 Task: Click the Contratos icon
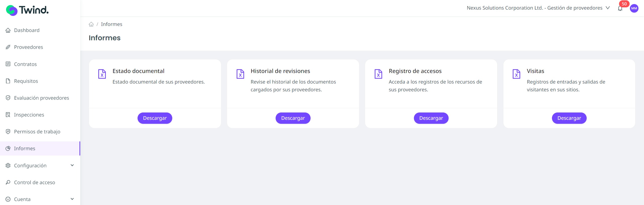[x=8, y=64]
